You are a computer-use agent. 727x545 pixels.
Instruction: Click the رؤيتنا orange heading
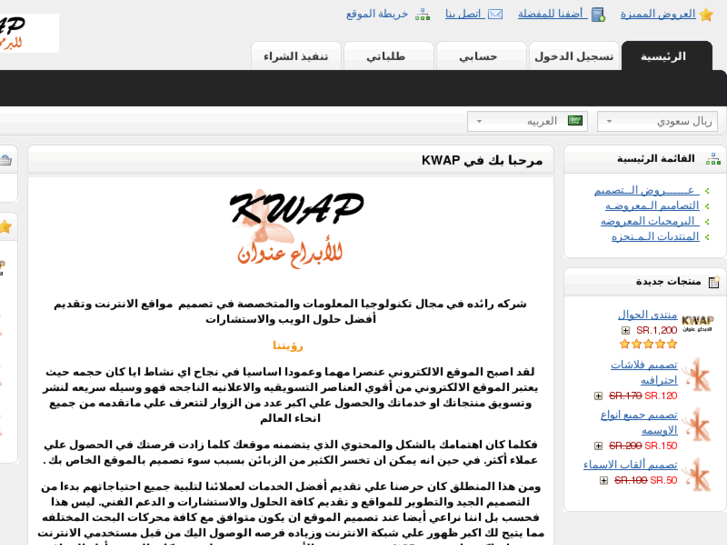pyautogui.click(x=288, y=346)
